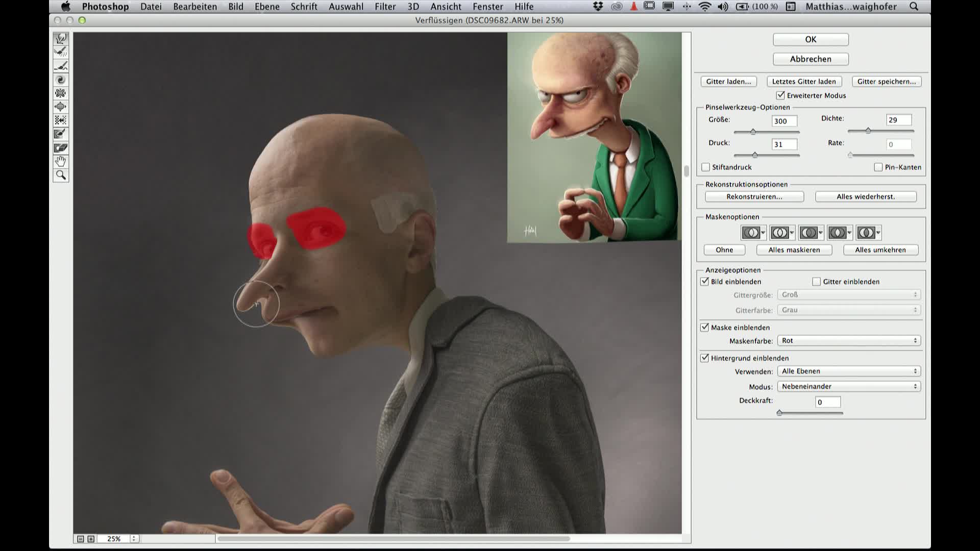Viewport: 980px width, 551px height.
Task: Open Spotlight search magnifier
Action: (914, 7)
